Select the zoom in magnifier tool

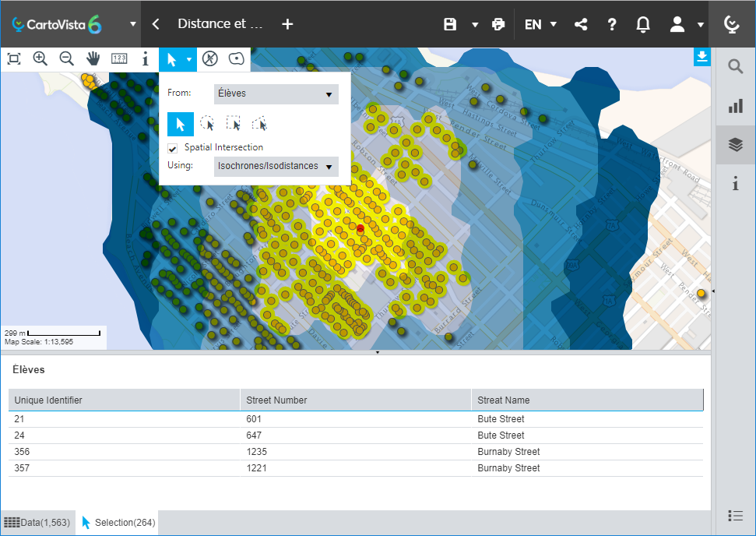[40, 58]
